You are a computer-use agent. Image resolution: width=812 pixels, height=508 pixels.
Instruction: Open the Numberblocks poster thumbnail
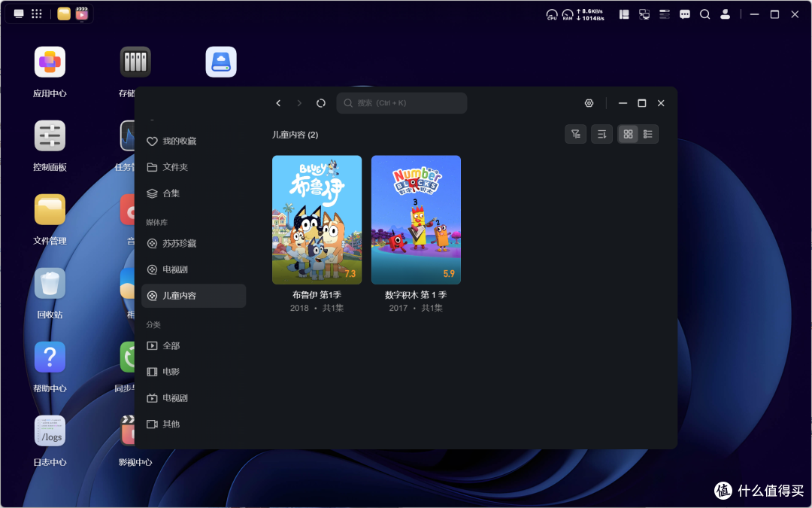click(416, 220)
